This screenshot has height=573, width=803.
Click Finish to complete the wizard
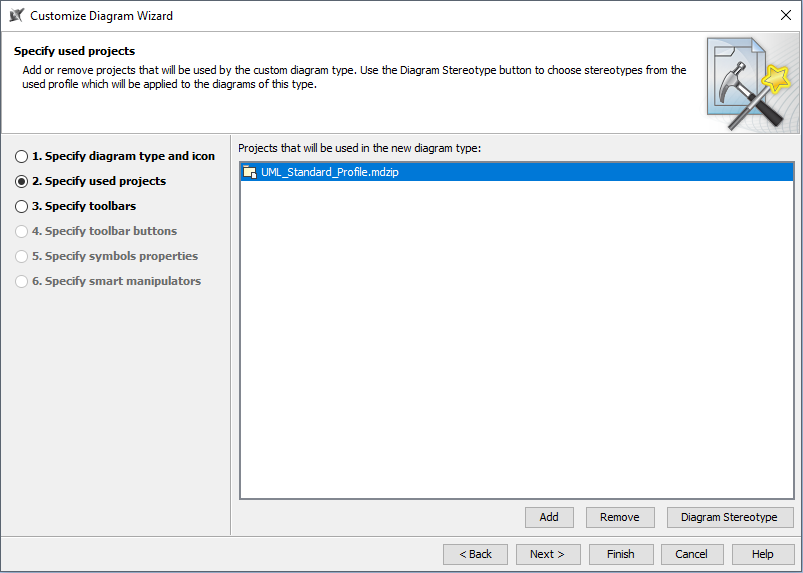620,554
